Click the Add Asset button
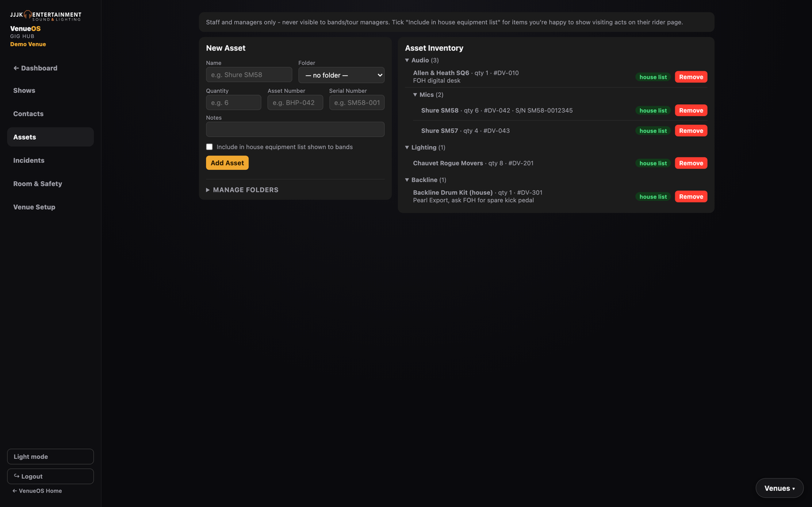 [x=227, y=163]
